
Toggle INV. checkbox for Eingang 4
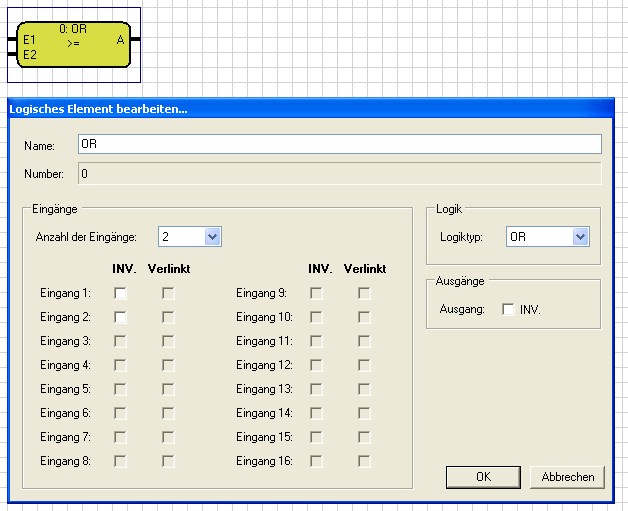coord(120,365)
